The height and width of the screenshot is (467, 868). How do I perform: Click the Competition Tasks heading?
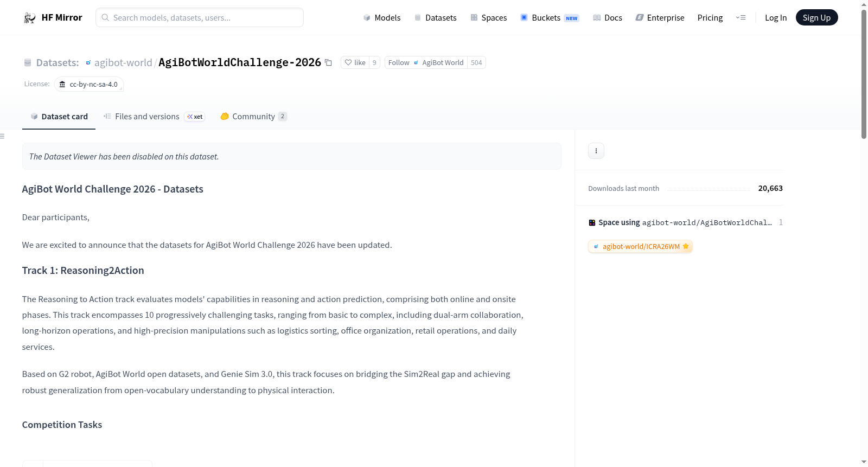pos(62,425)
